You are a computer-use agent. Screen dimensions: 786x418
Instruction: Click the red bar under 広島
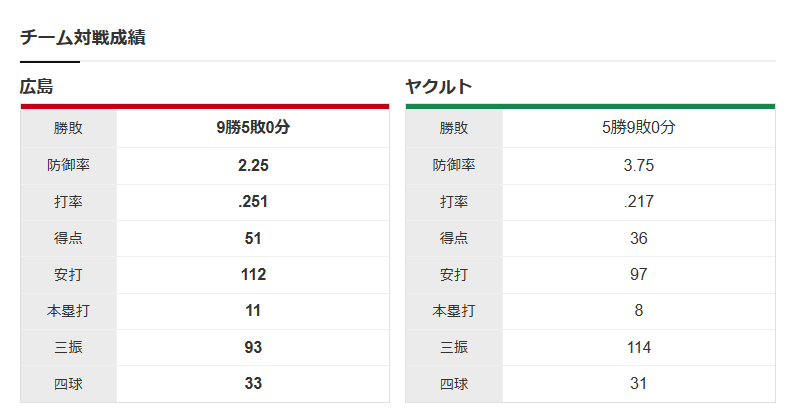coord(204,106)
